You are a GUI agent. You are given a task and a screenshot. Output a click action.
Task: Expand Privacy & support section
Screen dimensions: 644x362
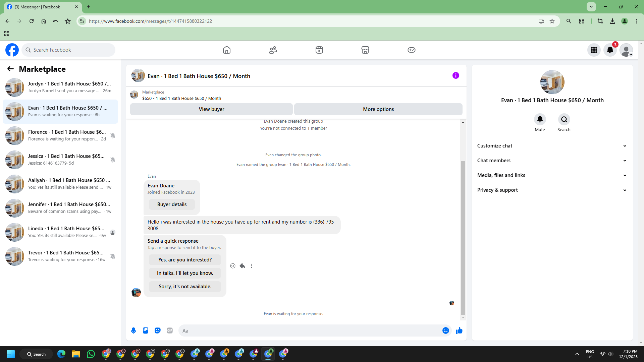click(552, 190)
